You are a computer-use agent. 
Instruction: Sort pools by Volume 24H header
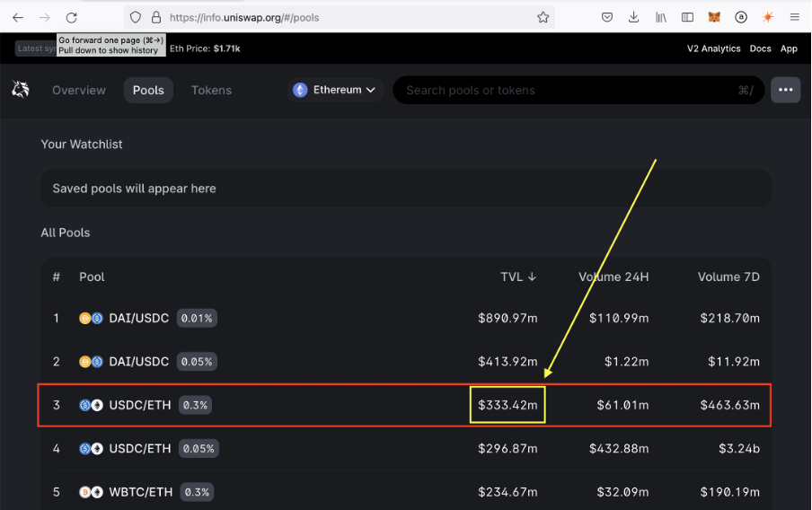point(613,277)
